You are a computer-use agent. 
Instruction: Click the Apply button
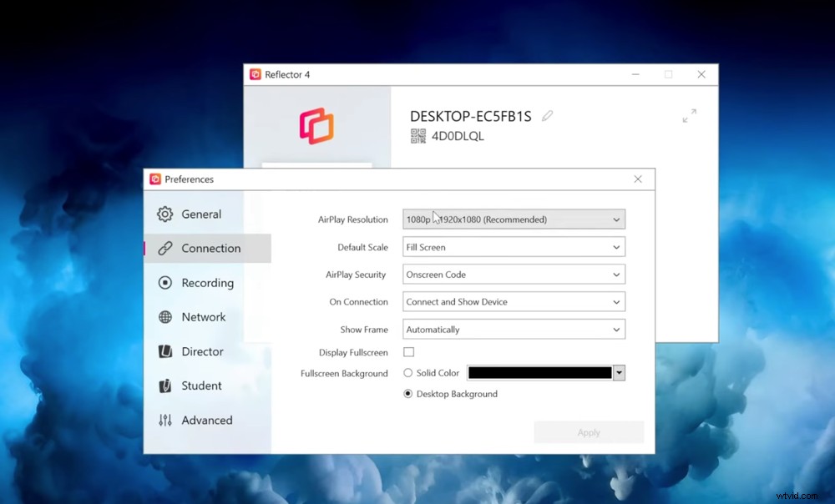(588, 431)
